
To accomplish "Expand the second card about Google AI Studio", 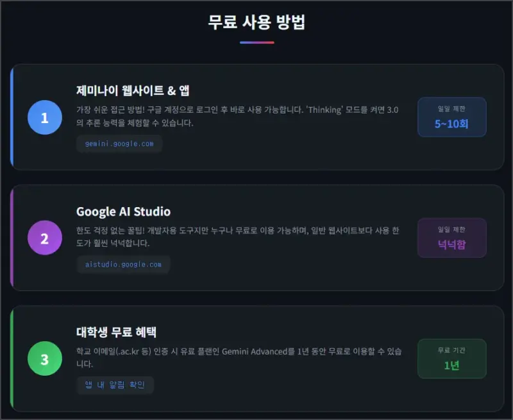I will point(256,238).
